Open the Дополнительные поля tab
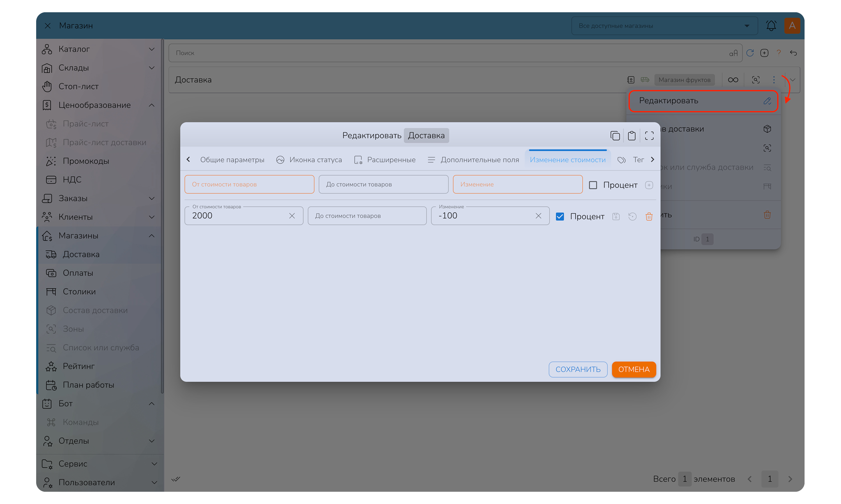This screenshot has height=504, width=841. coord(479,160)
